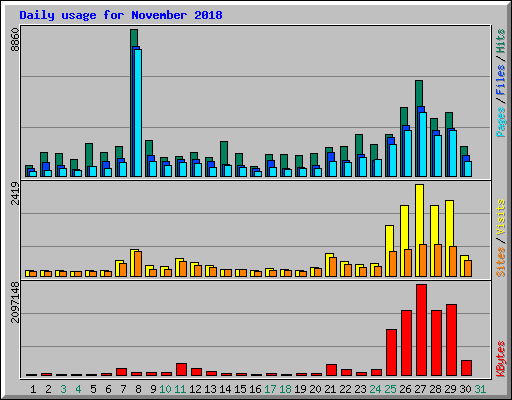Click day '12' on the x-axis
Viewport: 512px width, 400px height.
tap(195, 389)
